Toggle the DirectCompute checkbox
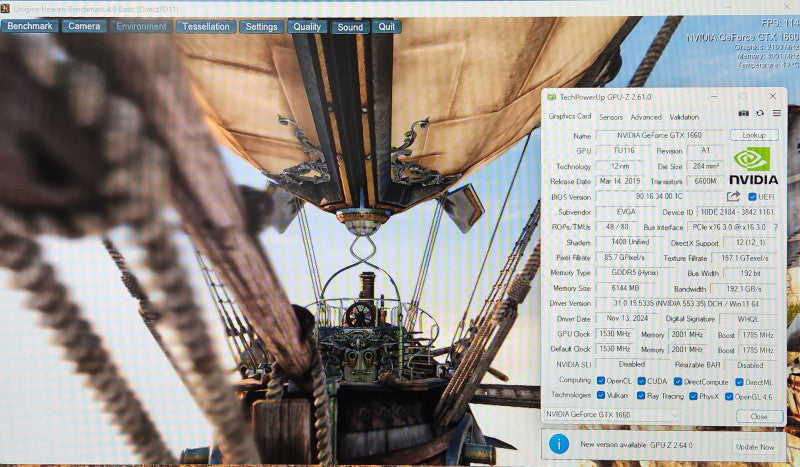Screen dimensions: 800x467 click(x=678, y=382)
